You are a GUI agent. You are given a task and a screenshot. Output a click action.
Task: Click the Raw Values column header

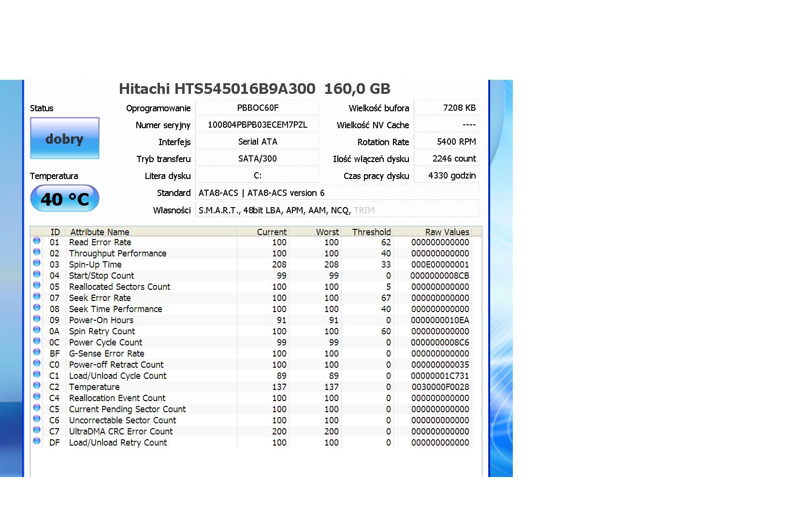432,232
